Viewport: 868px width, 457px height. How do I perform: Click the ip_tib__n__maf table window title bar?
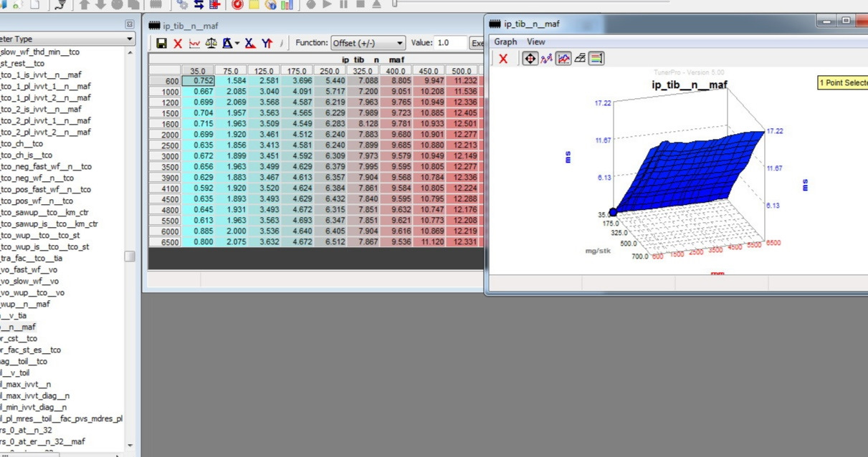313,24
